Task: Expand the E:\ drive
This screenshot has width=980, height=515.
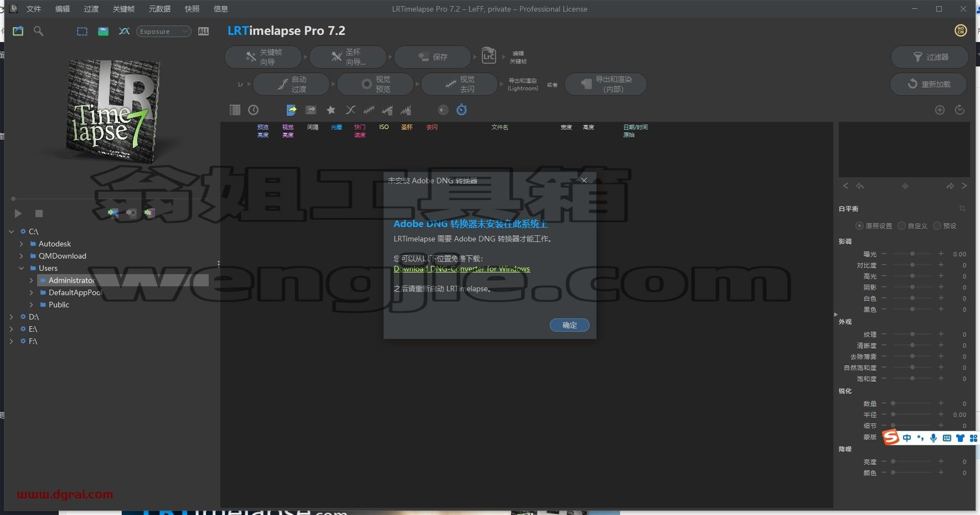Action: (12, 329)
